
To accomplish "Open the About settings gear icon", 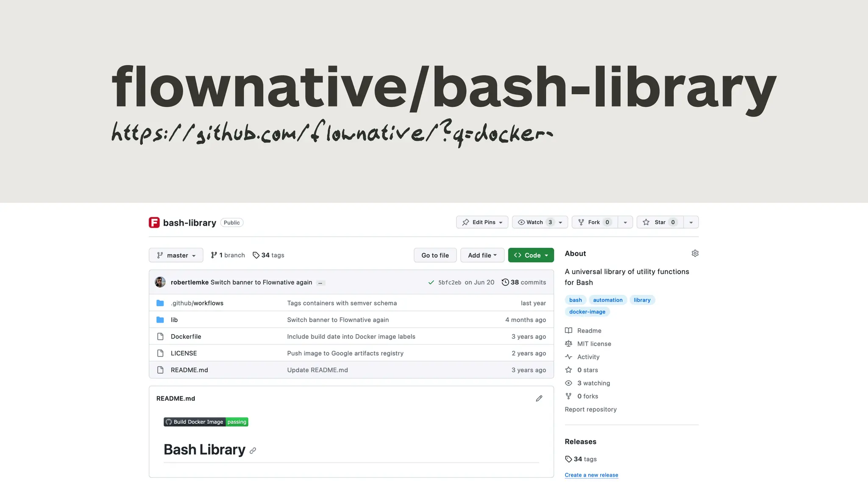I will pos(695,253).
